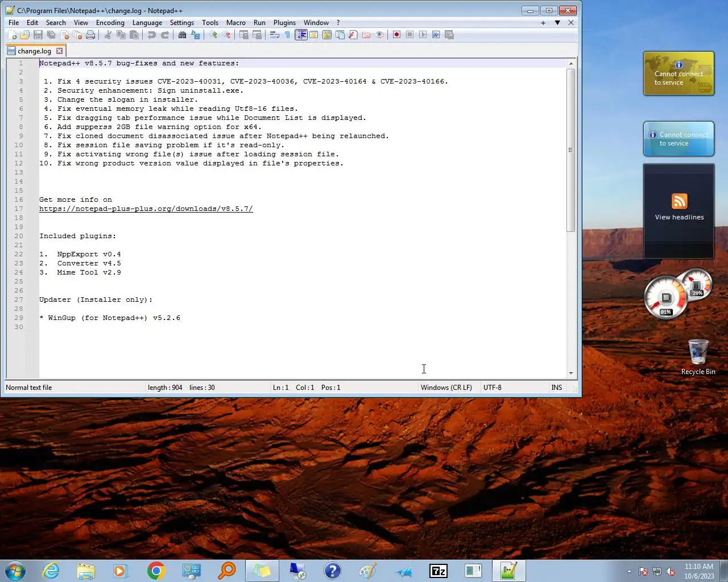Open Internet Explorer from taskbar
Screen dimensions: 728x582
[51, 571]
